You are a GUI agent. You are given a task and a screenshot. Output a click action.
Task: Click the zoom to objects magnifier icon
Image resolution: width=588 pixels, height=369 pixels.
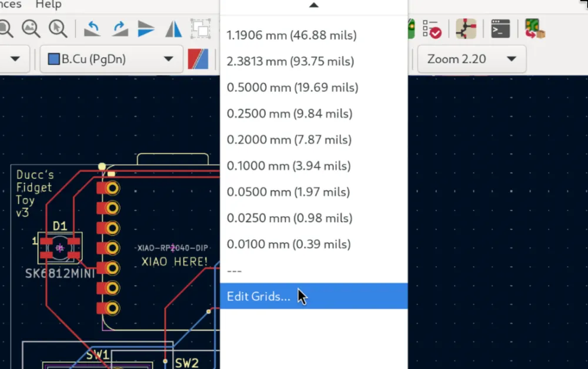[x=31, y=28]
